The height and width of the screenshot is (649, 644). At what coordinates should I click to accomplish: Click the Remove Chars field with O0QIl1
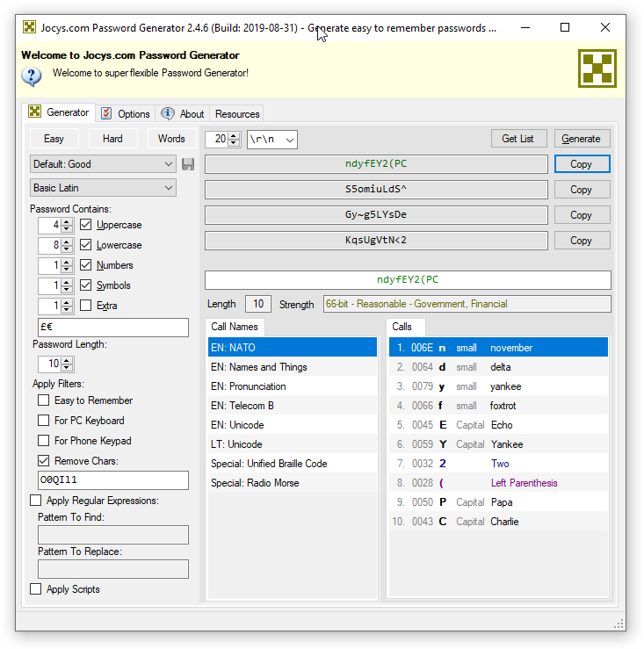[x=113, y=480]
